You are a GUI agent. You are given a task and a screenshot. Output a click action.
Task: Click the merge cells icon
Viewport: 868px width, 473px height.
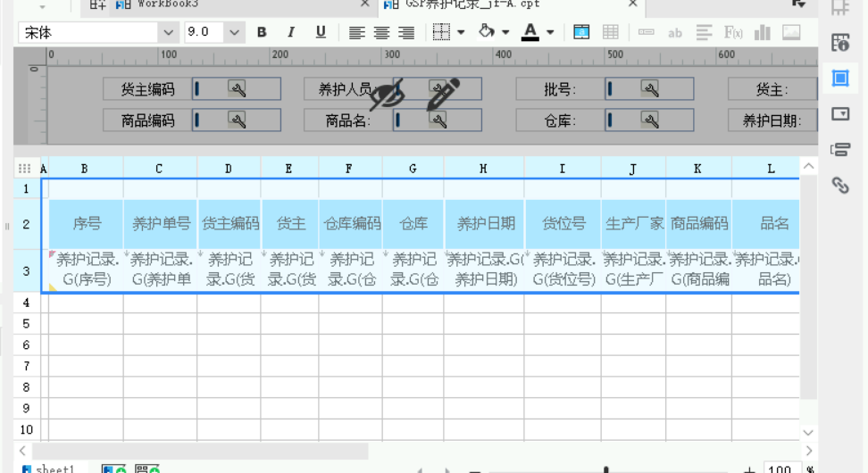point(581,32)
